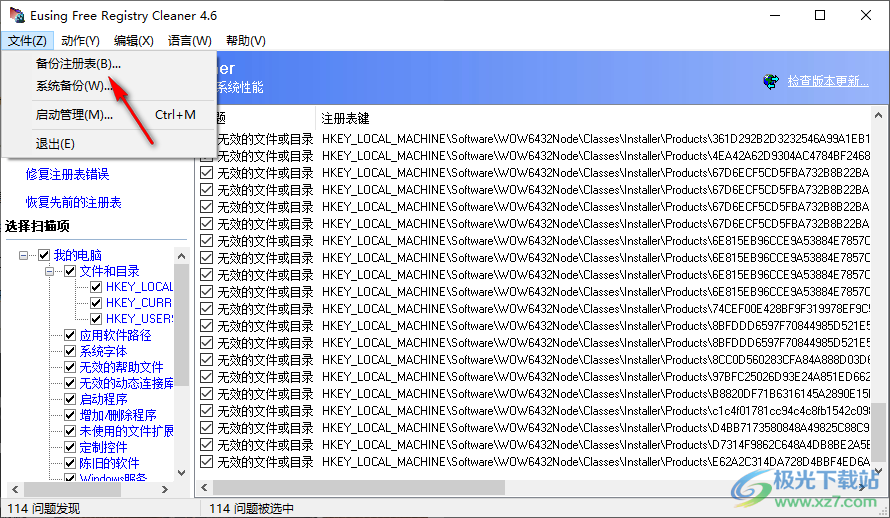Open the 编辑(X) menu
Image resolution: width=890 pixels, height=518 pixels.
coord(133,41)
